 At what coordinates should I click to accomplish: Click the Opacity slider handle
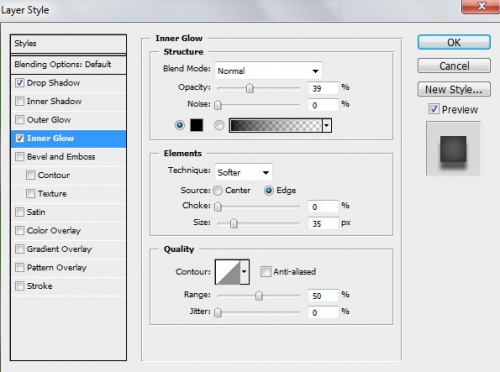tap(249, 88)
